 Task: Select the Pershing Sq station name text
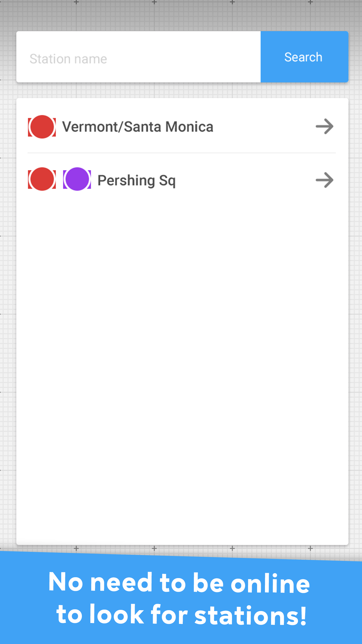137,180
